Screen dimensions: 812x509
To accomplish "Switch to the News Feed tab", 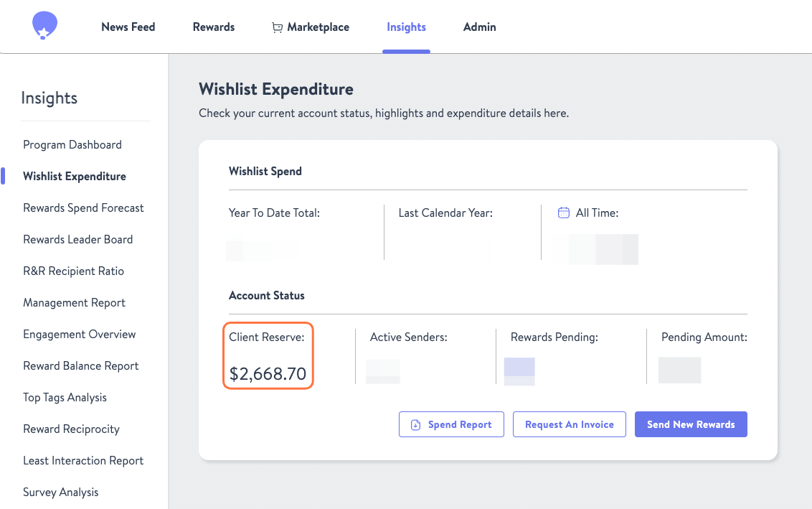I will 128,27.
